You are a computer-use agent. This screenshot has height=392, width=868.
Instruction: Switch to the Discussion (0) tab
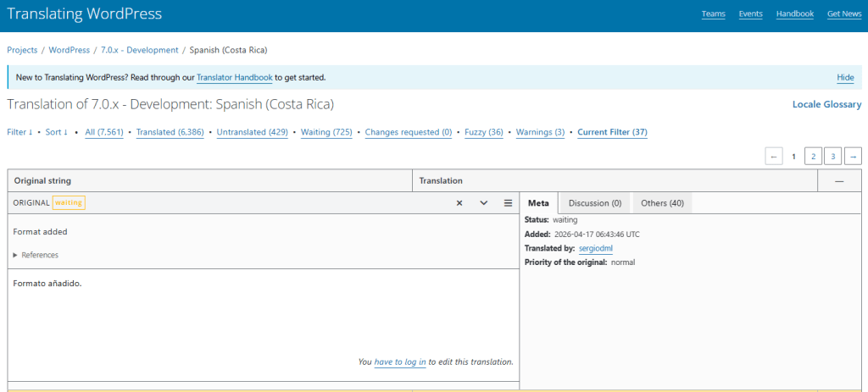pyautogui.click(x=594, y=203)
